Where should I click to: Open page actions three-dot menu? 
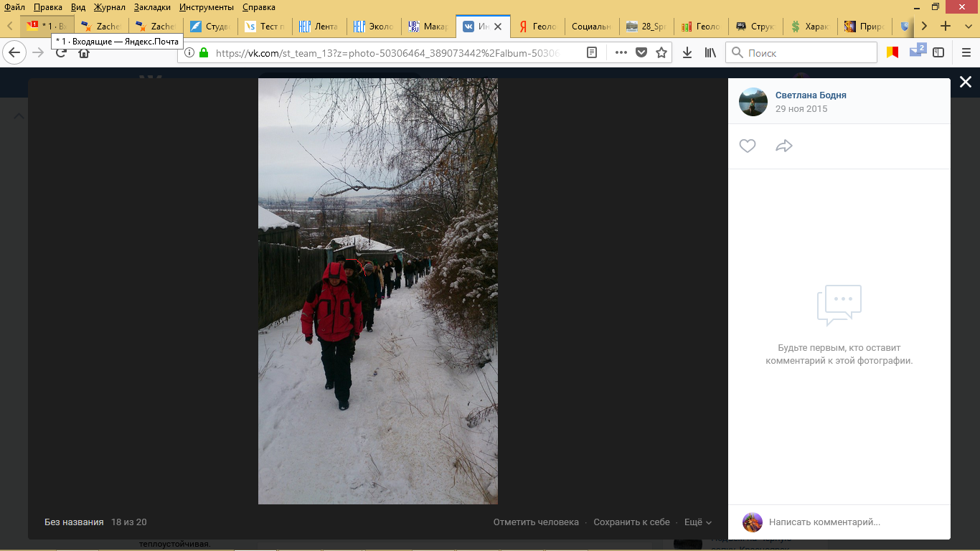pos(621,52)
